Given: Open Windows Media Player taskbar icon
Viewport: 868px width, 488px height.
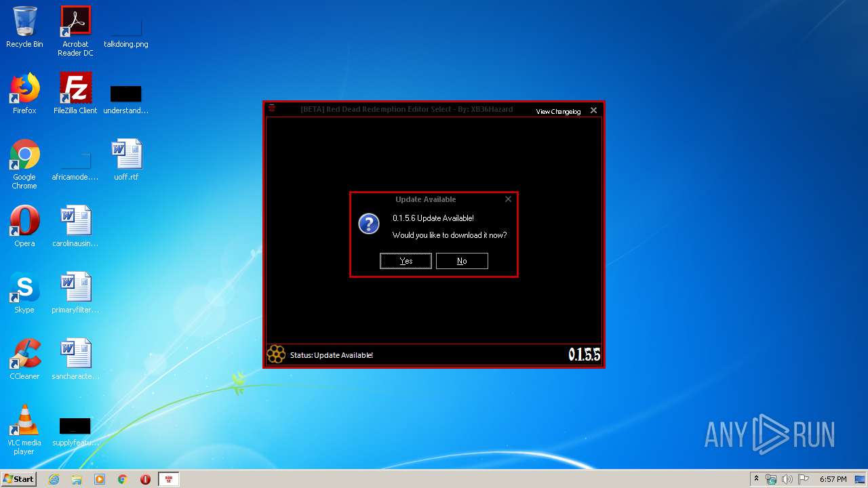Looking at the screenshot, I should [x=100, y=479].
